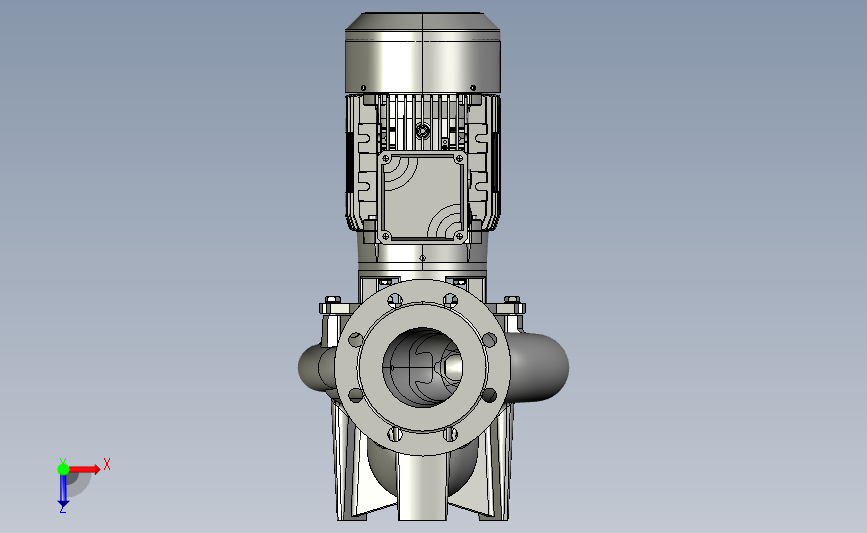This screenshot has width=867, height=533.
Task: Select the motor fan cover on top
Action: 422,53
